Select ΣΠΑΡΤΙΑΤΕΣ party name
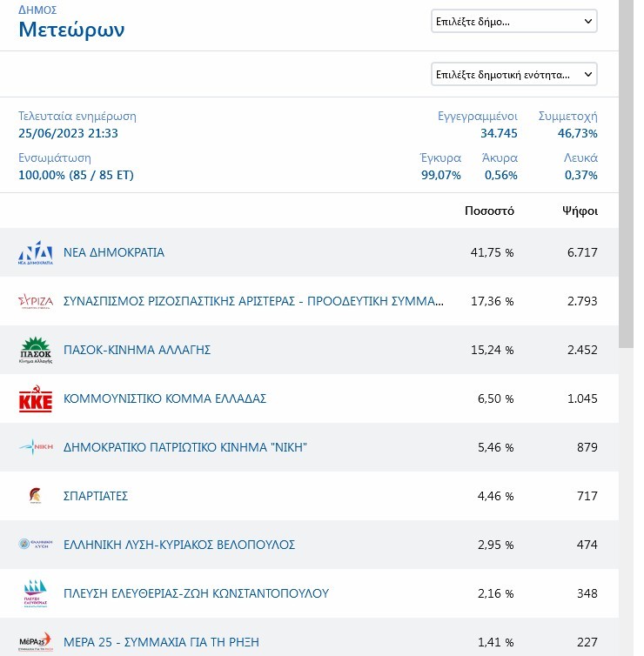This screenshot has width=644, height=656. (x=96, y=496)
